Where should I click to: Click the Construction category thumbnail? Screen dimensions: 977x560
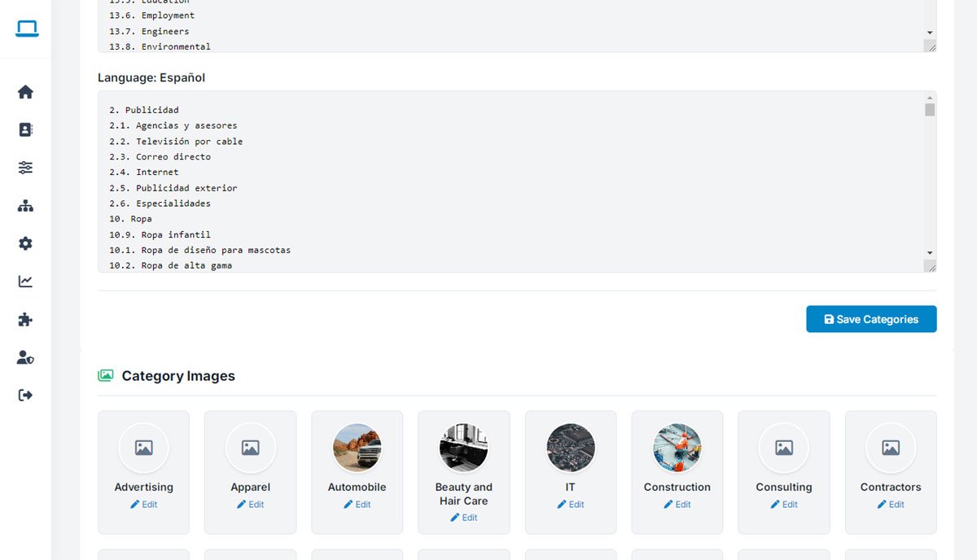tap(677, 448)
